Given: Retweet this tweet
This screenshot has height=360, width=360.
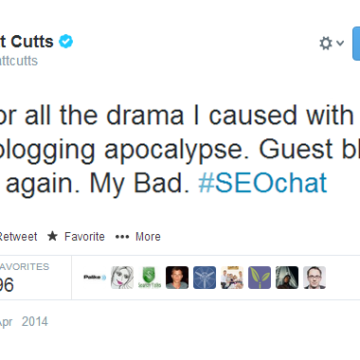Looking at the screenshot, I should tap(18, 237).
